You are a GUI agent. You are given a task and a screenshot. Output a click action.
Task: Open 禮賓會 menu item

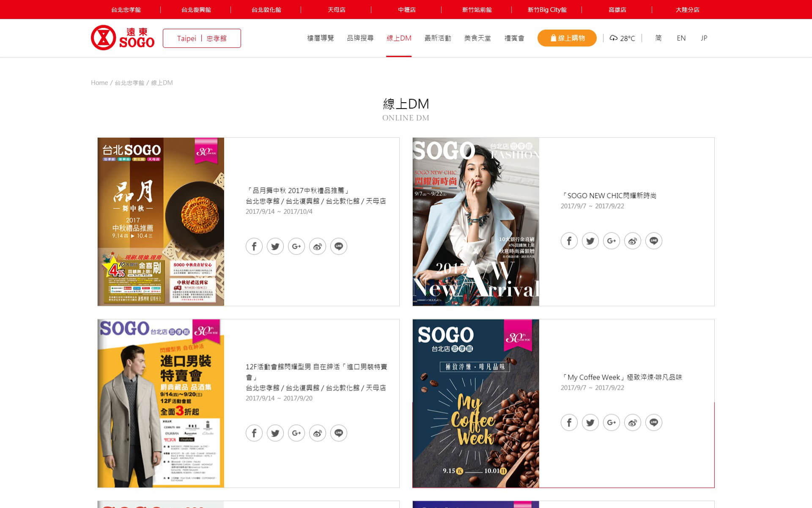pyautogui.click(x=514, y=38)
